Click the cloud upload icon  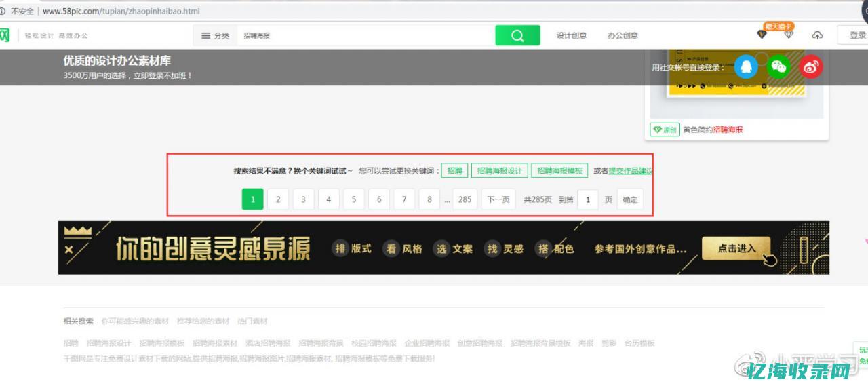(817, 35)
